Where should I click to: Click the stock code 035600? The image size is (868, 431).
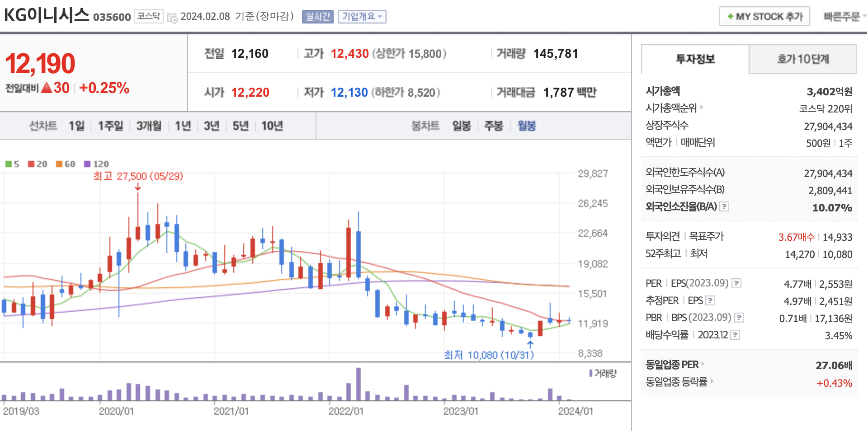[112, 17]
